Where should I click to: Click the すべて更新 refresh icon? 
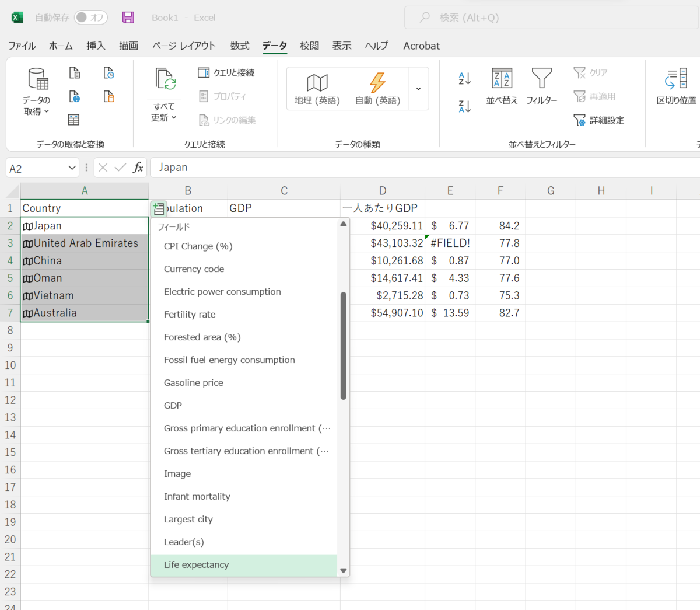164,80
